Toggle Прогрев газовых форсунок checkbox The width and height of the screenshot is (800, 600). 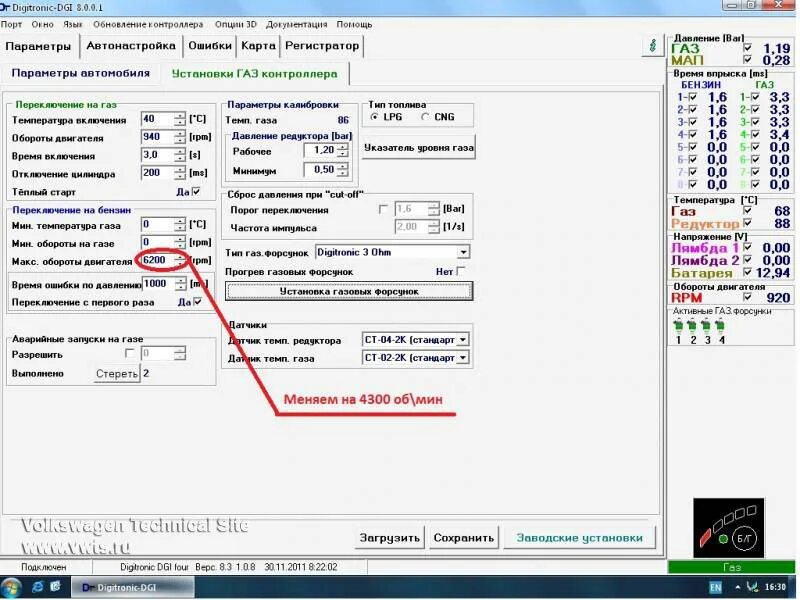(x=461, y=271)
